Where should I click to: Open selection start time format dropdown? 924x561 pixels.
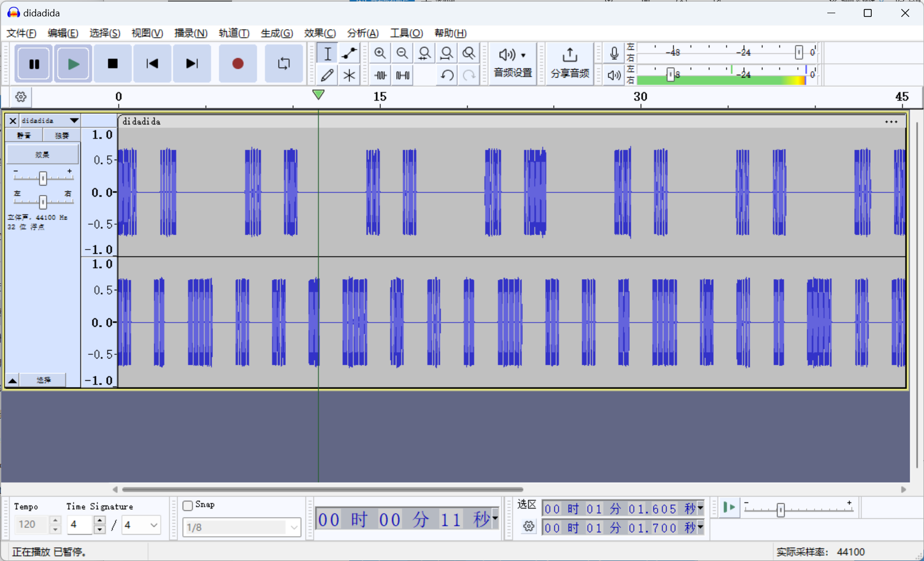tap(701, 508)
